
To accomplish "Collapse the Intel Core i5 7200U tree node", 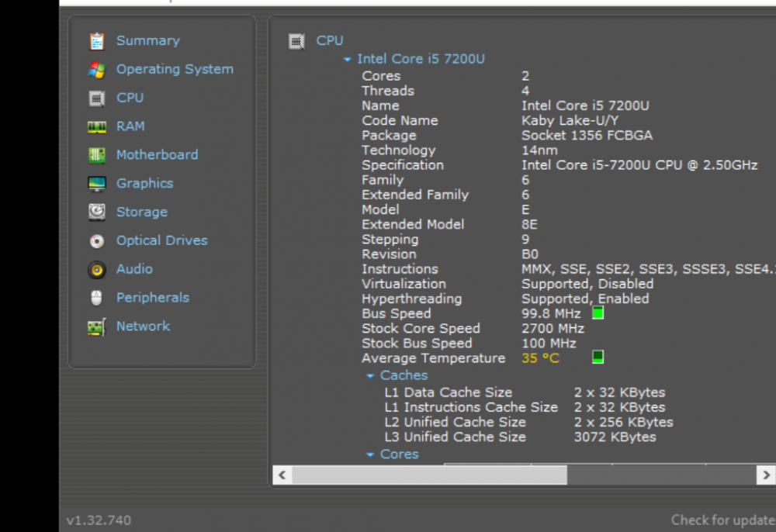I will click(347, 60).
